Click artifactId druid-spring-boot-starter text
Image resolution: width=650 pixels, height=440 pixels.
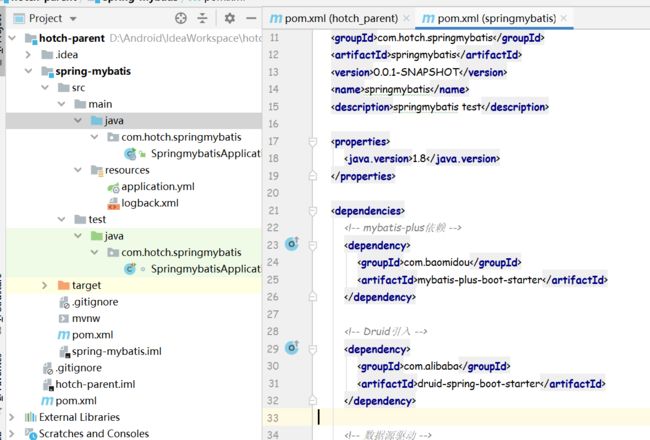[479, 384]
